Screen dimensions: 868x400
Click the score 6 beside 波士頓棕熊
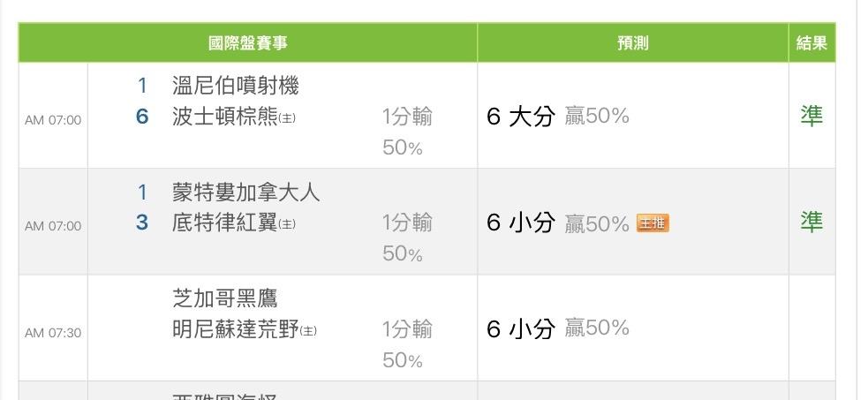point(142,117)
